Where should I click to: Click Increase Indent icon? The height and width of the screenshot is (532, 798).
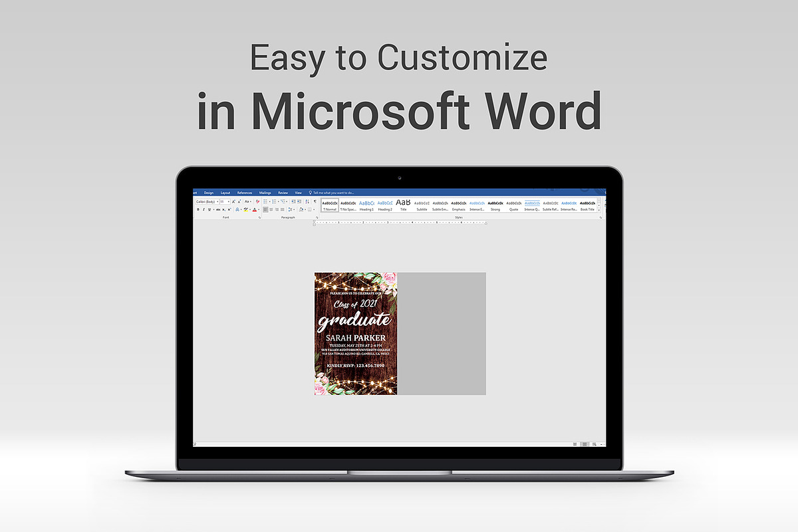pyautogui.click(x=299, y=201)
